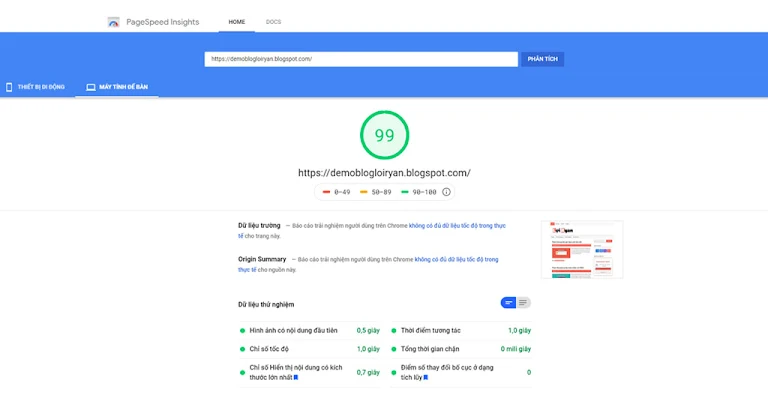Click the PHÂN TÍCH analyze button
The image size is (768, 404).
[x=543, y=59]
